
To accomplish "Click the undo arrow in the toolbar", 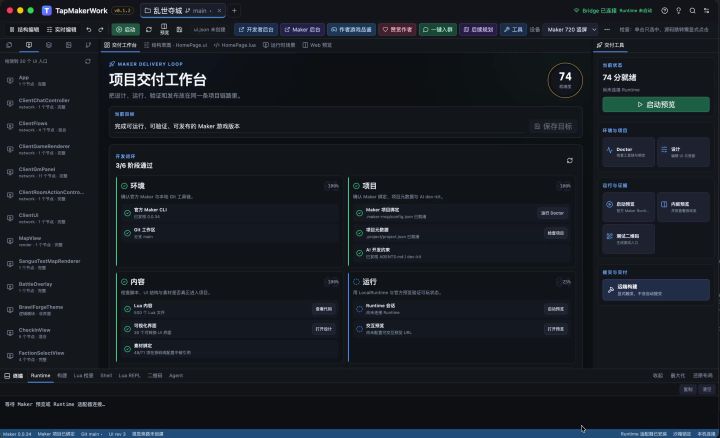I will (89, 29).
